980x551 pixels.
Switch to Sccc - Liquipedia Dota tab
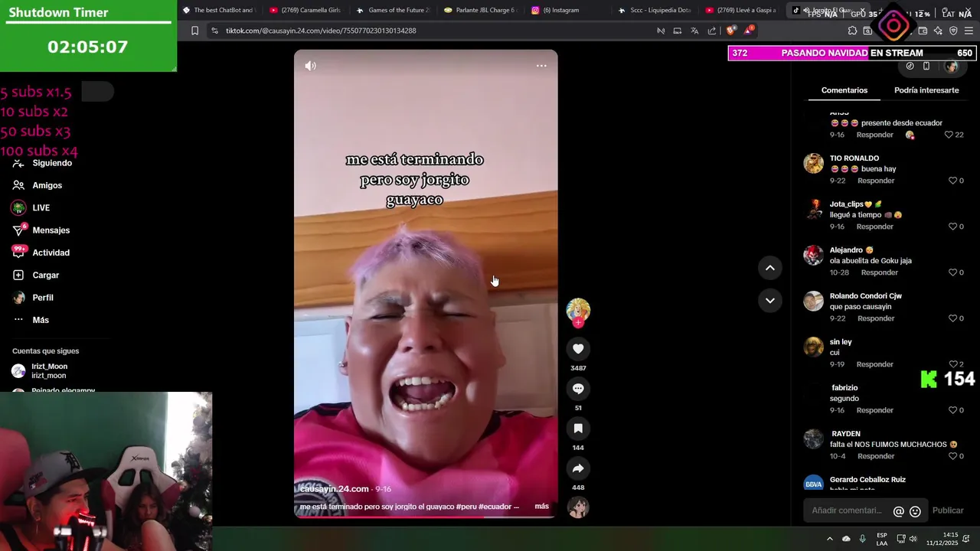tap(654, 10)
